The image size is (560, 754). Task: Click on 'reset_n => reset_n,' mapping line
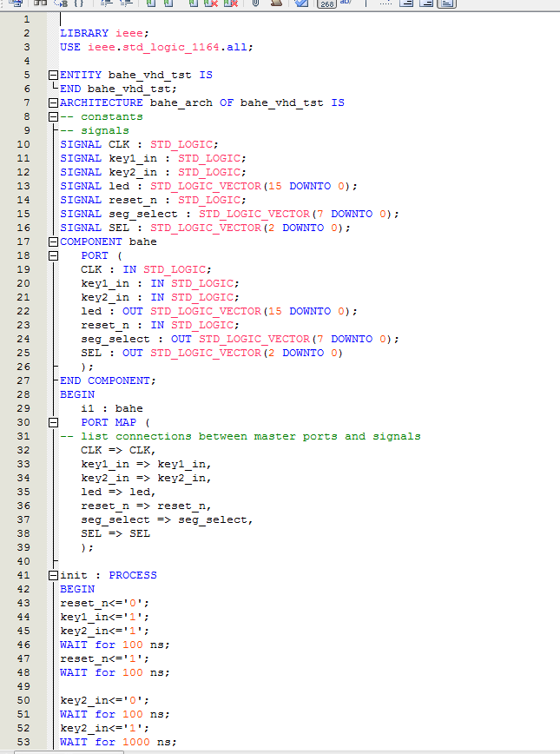click(146, 506)
